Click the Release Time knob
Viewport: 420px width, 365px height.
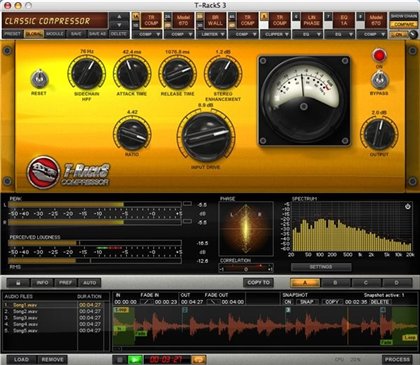178,73
